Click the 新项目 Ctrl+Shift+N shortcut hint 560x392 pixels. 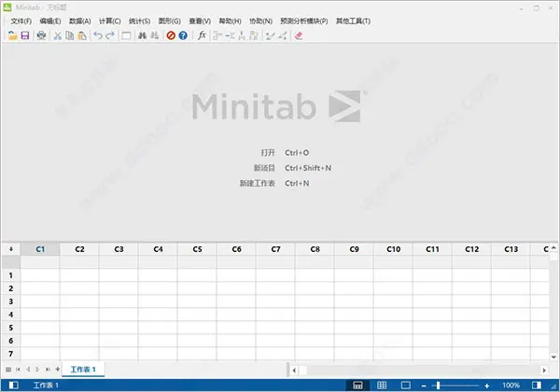pos(292,168)
